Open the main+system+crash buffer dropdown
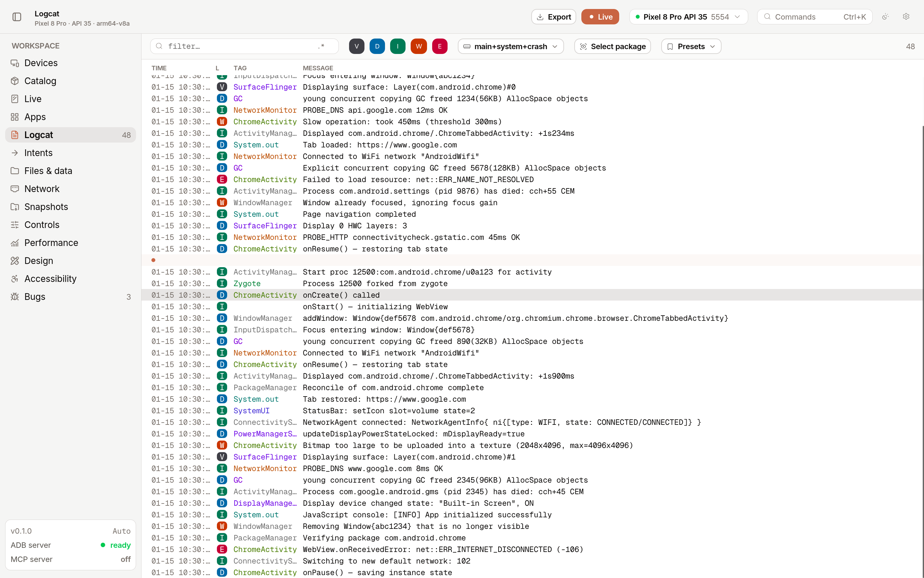The width and height of the screenshot is (924, 578). coord(510,46)
